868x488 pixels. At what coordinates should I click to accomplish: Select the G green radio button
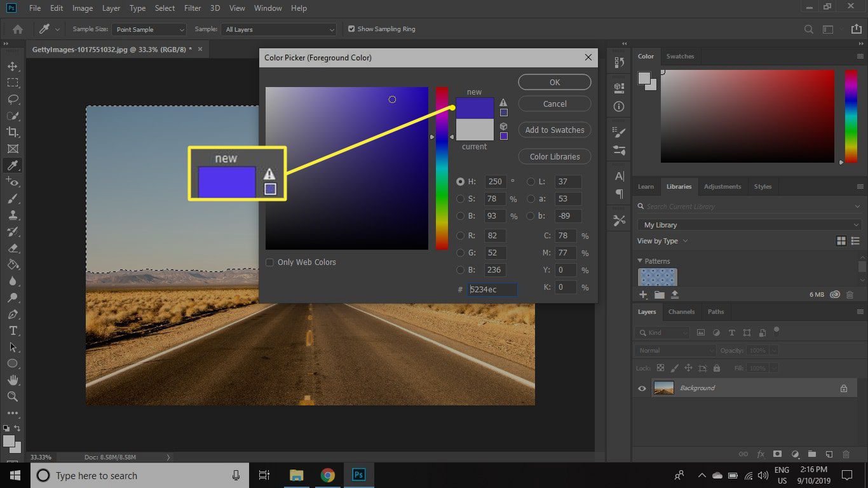pyautogui.click(x=460, y=253)
